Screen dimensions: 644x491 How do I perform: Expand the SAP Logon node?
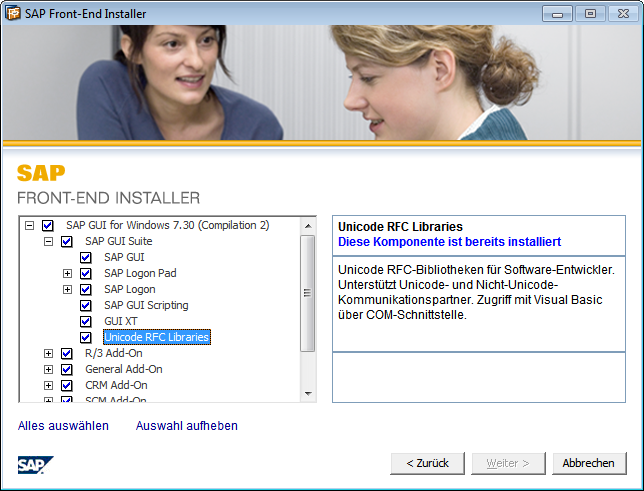(x=67, y=290)
